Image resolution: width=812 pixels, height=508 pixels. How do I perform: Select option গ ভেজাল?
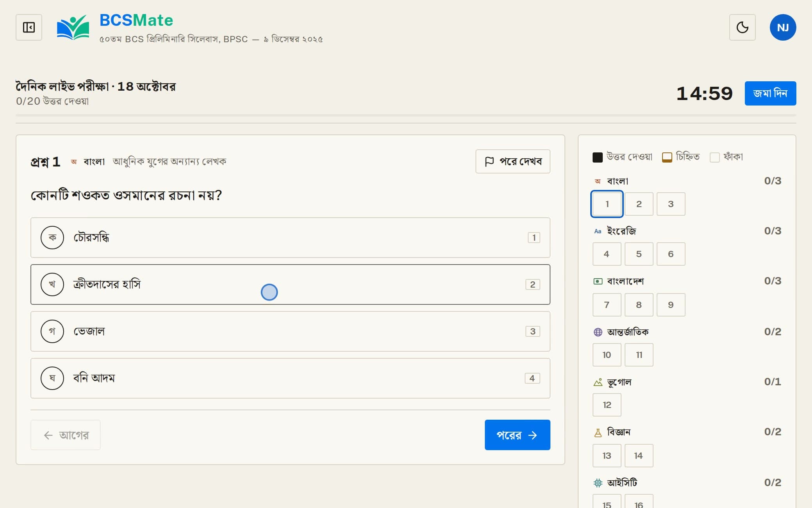pos(290,331)
